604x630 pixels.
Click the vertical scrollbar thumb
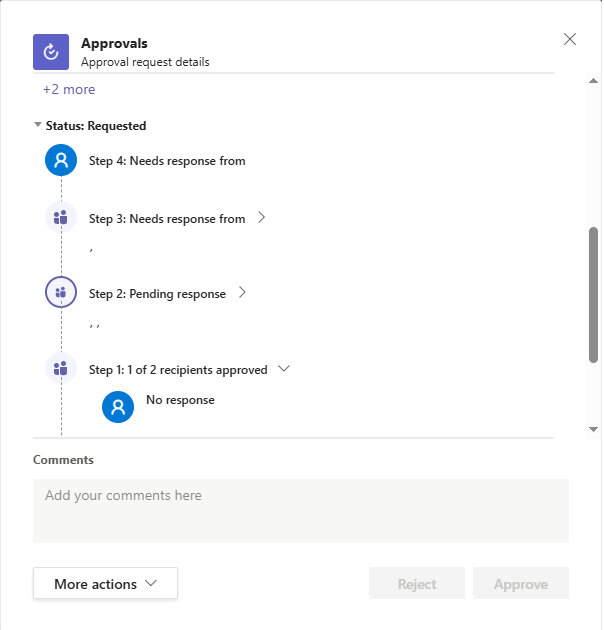595,296
